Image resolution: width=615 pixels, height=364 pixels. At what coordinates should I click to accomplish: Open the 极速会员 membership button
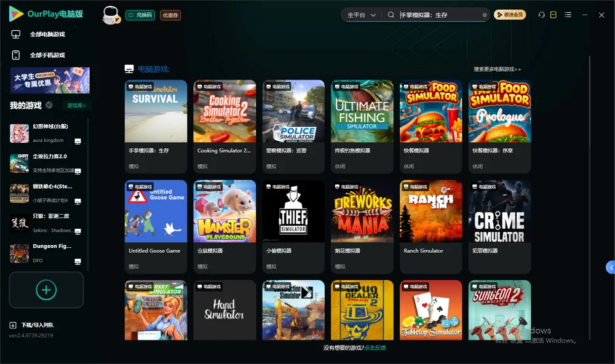[x=510, y=15]
